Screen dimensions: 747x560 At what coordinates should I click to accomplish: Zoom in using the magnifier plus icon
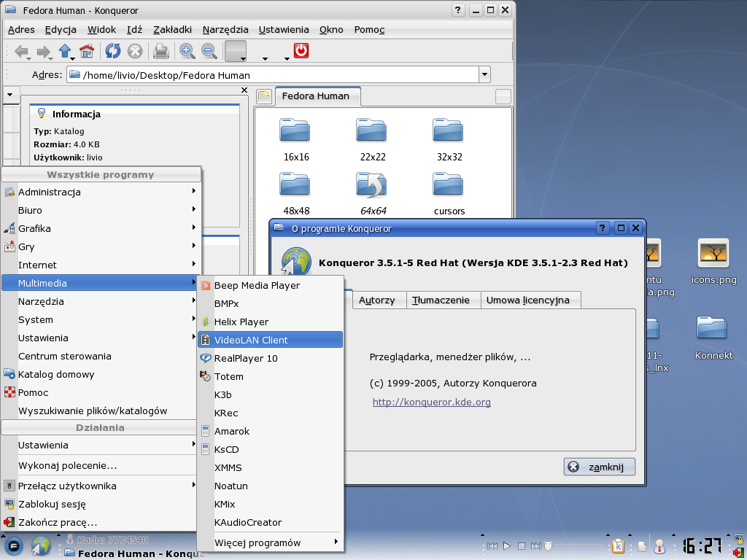[187, 51]
